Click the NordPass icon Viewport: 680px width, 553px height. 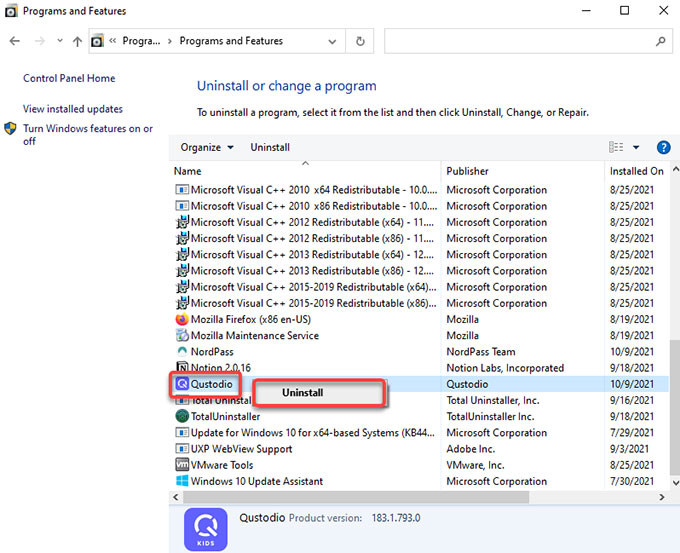click(182, 351)
